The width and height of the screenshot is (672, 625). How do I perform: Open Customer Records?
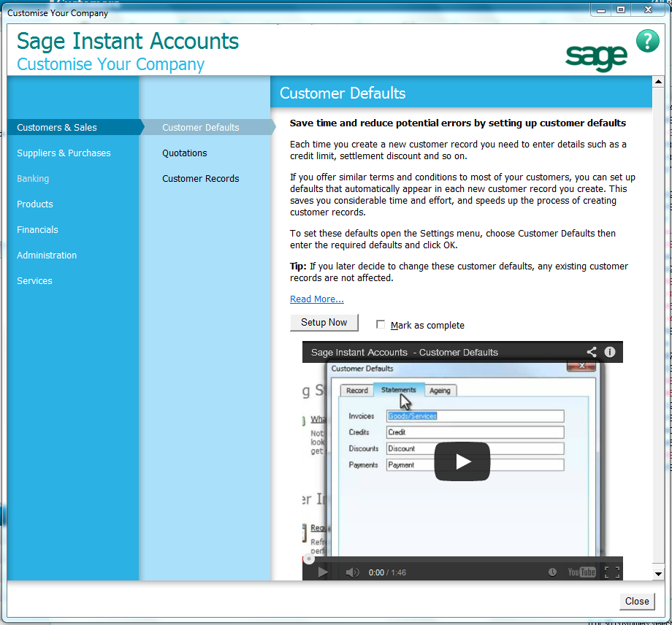click(x=201, y=178)
